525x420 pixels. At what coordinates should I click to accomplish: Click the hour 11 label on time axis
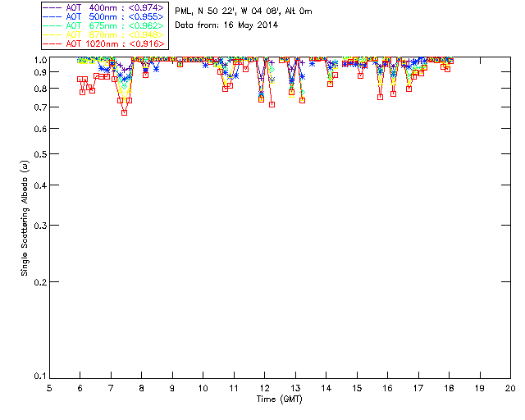coord(234,388)
